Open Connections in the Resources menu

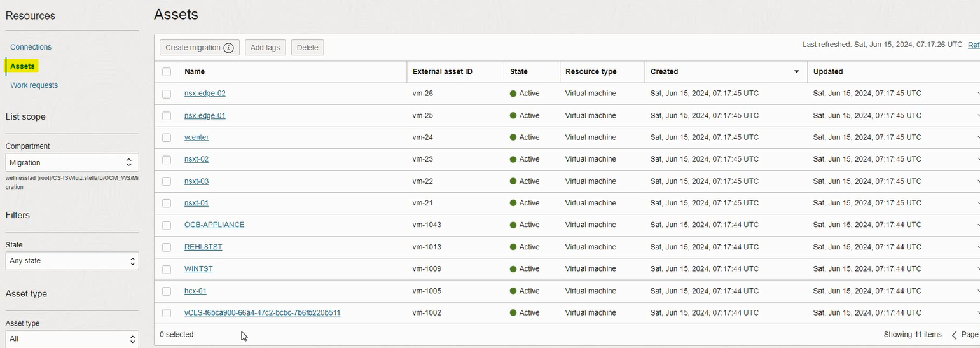31,47
